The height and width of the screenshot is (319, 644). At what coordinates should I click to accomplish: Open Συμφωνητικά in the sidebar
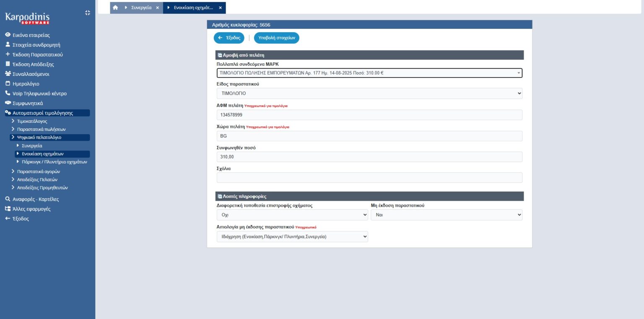28,103
